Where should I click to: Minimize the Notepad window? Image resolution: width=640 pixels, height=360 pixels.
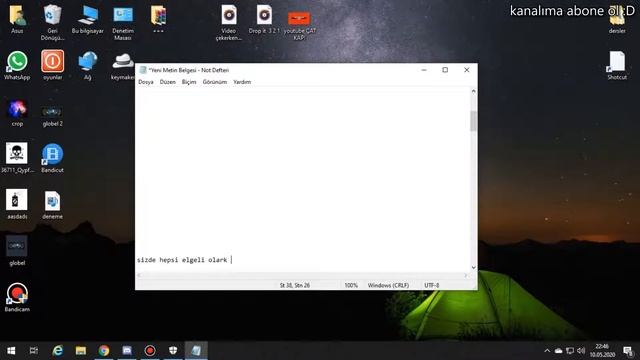(424, 70)
